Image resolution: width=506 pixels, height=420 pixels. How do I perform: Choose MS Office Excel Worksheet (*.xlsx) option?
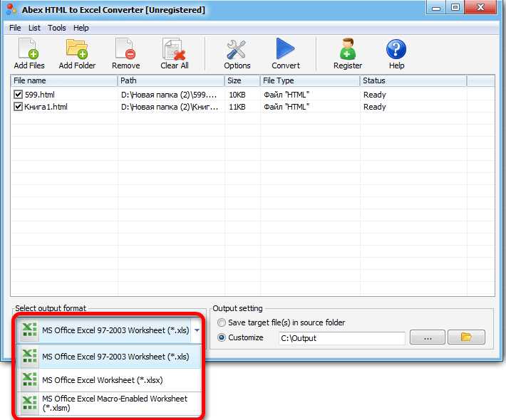pos(110,380)
